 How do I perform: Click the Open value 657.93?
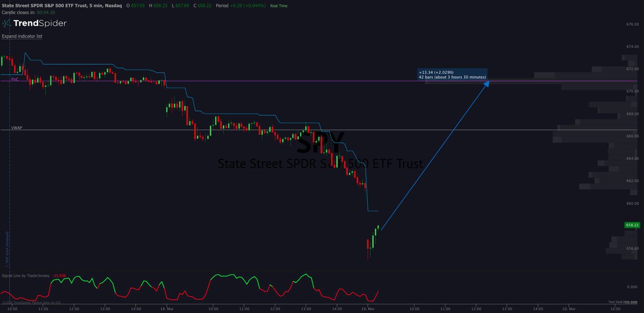[139, 5]
